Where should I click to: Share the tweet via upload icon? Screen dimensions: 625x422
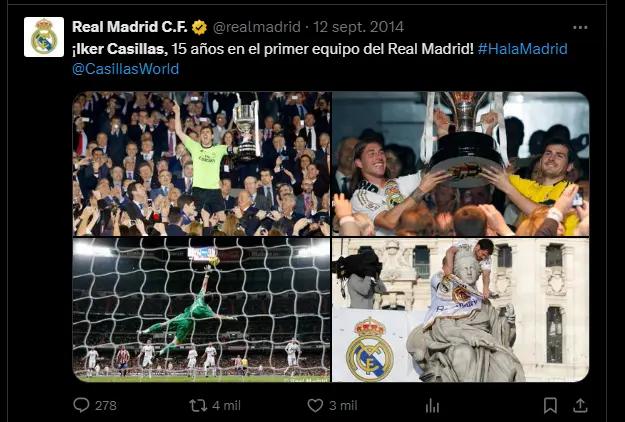tap(580, 405)
